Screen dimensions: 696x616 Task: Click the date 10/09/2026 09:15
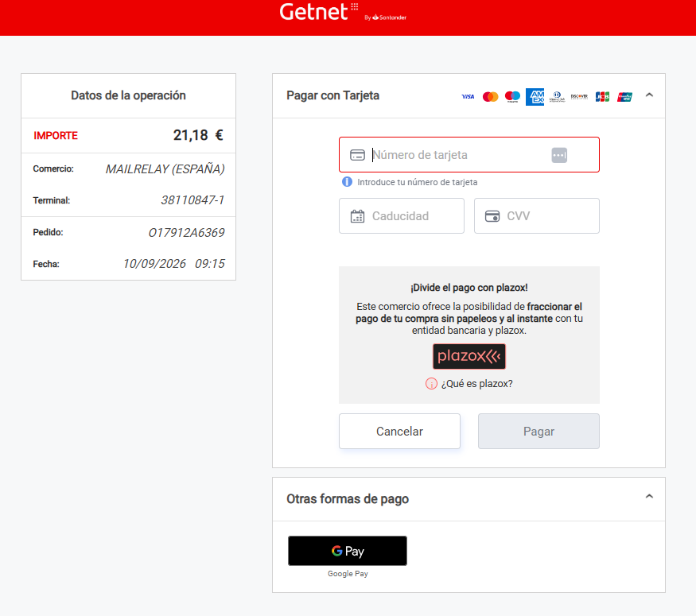174,264
